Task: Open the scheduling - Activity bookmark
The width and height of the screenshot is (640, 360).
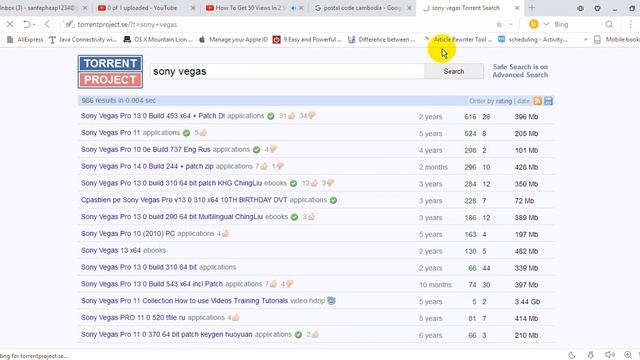Action: coord(533,40)
